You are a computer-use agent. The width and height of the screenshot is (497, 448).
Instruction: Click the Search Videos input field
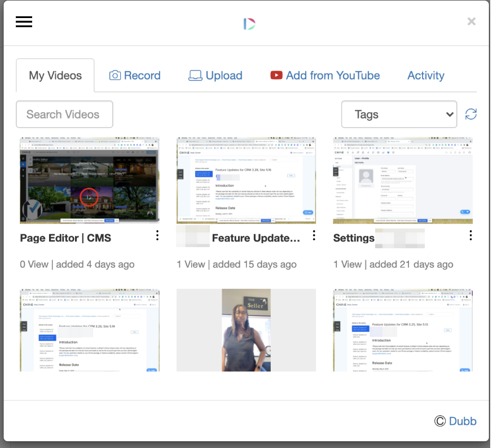pyautogui.click(x=64, y=114)
